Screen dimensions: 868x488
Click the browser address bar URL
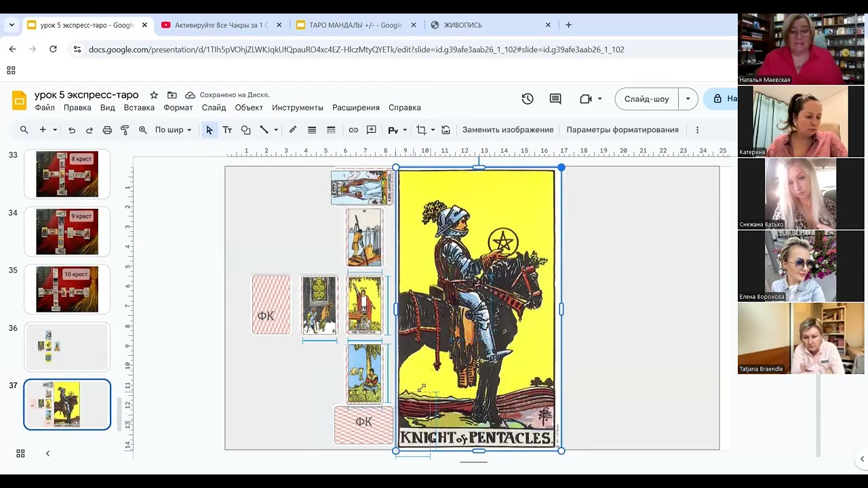point(356,49)
